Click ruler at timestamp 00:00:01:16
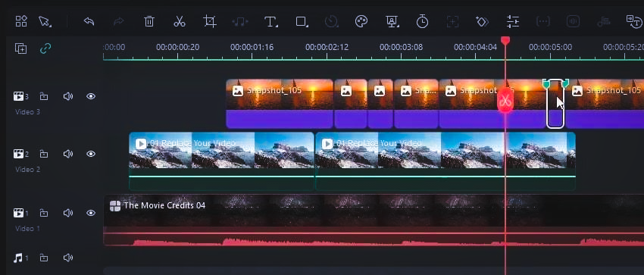 (252, 47)
